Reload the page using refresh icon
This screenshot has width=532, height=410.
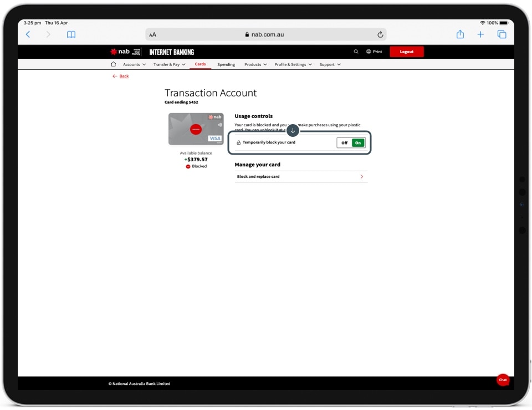coord(380,34)
